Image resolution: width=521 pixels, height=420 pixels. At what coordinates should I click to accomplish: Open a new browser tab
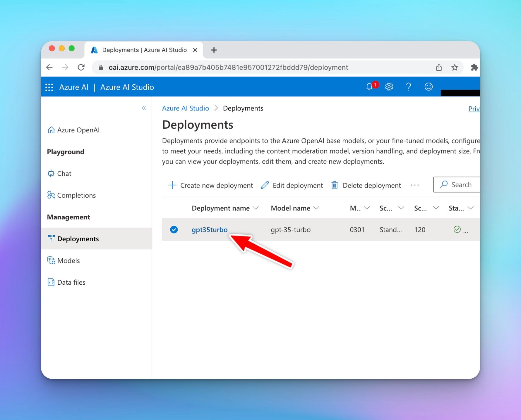pyautogui.click(x=214, y=50)
